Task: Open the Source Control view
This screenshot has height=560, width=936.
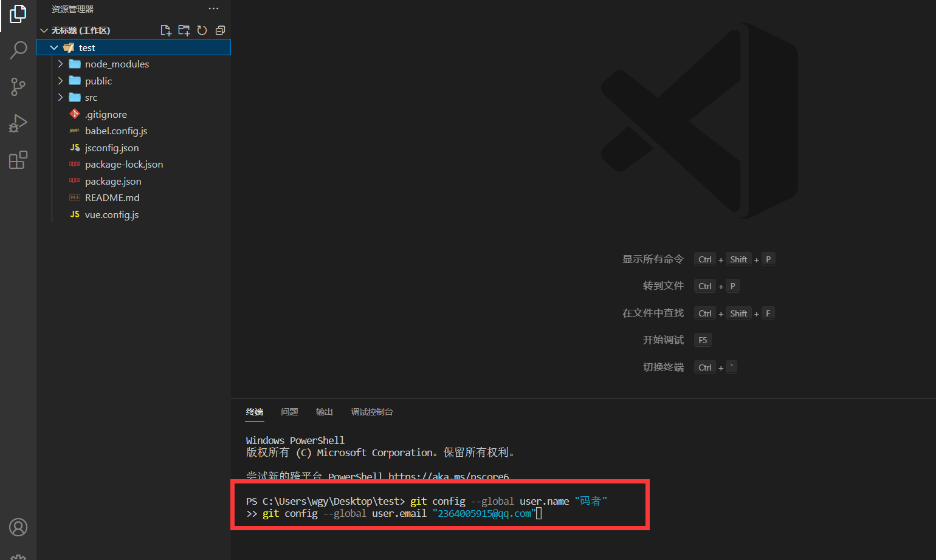Action: pos(18,87)
